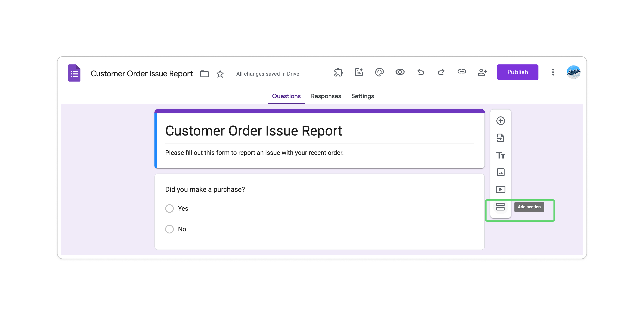Select the No answer option
Viewport: 644px width, 317px height.
(x=169, y=229)
